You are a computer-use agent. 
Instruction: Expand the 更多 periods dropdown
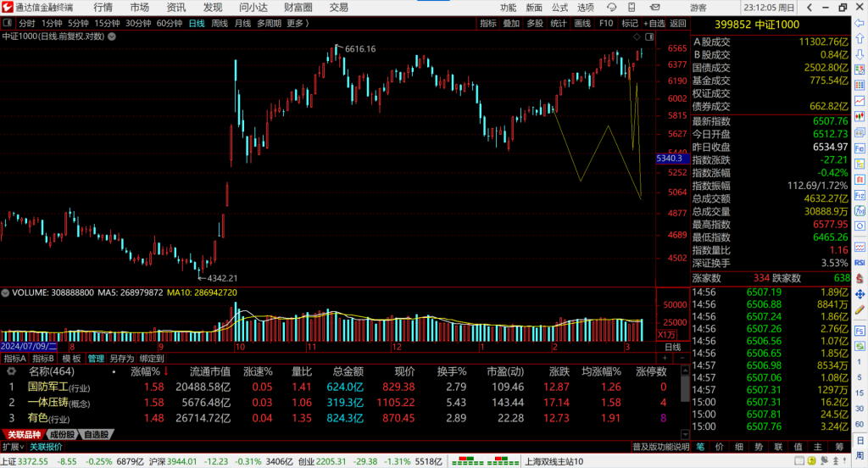[x=298, y=24]
